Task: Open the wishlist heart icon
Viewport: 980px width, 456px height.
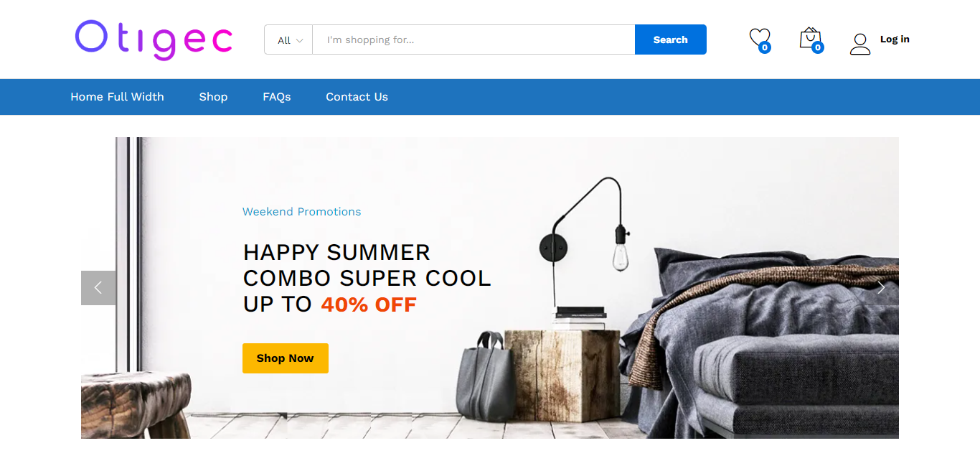Action: tap(759, 38)
